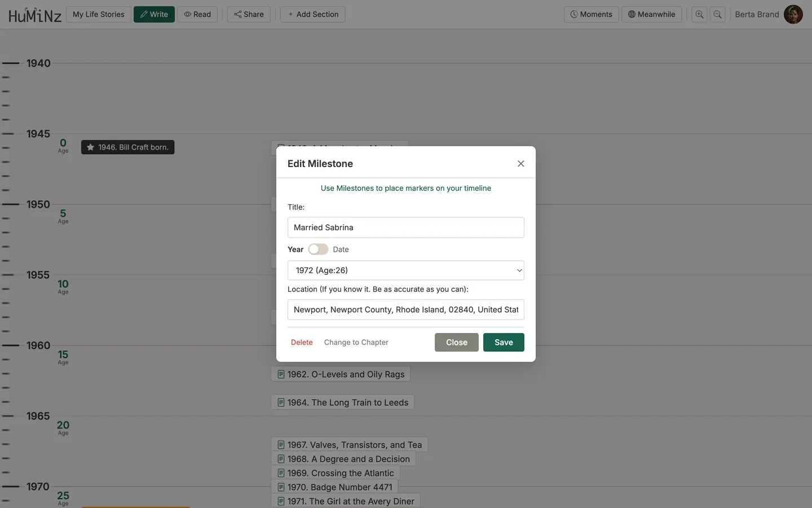Open the Moments panel

(591, 14)
